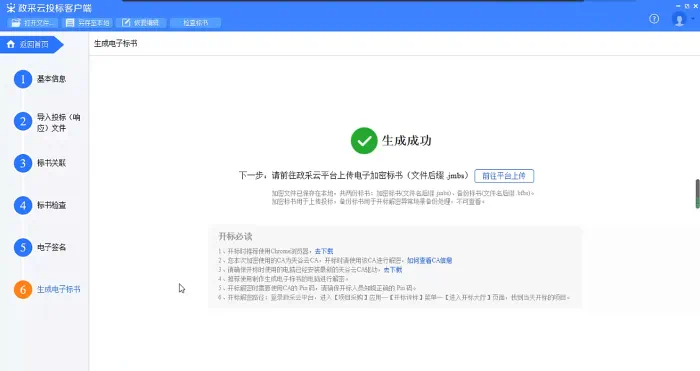Click must-read item 5 about Pin码

[x=317, y=288]
